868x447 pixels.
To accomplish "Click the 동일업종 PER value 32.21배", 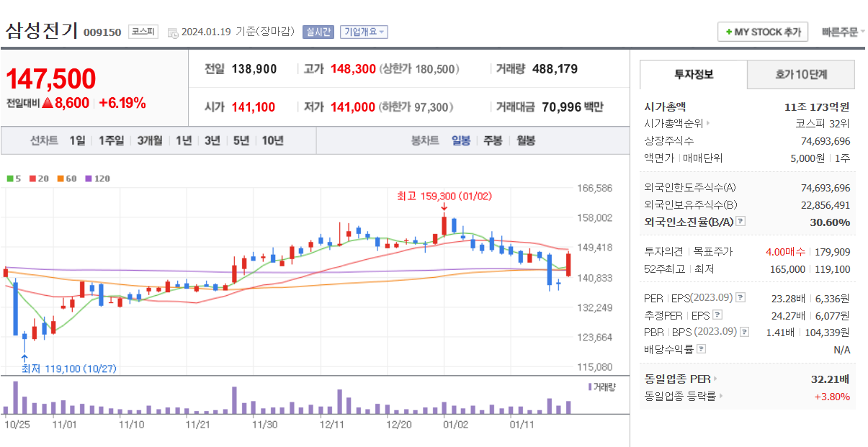I will [830, 379].
